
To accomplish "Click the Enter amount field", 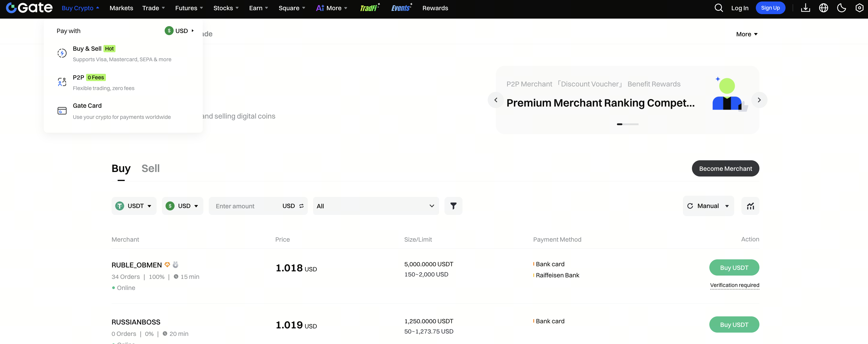I will click(x=246, y=206).
